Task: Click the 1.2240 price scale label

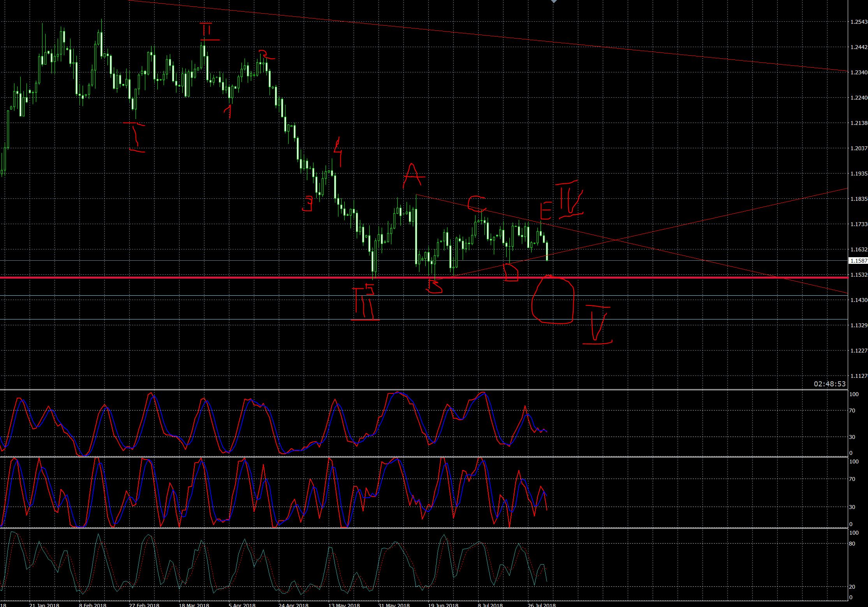Action: (859, 98)
